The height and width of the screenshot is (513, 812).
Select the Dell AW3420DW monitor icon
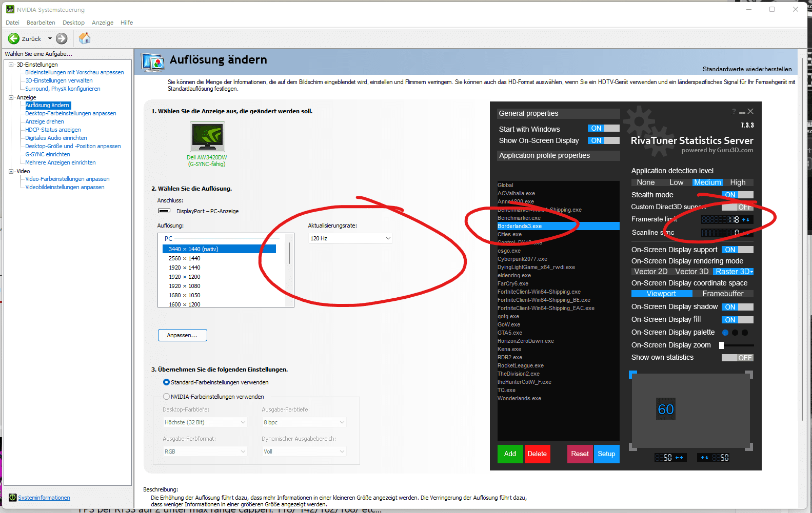[x=207, y=137]
